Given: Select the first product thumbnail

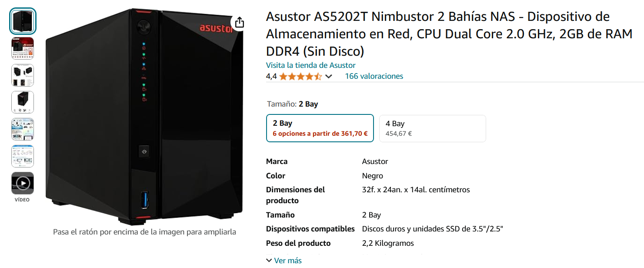Looking at the screenshot, I should [x=23, y=21].
